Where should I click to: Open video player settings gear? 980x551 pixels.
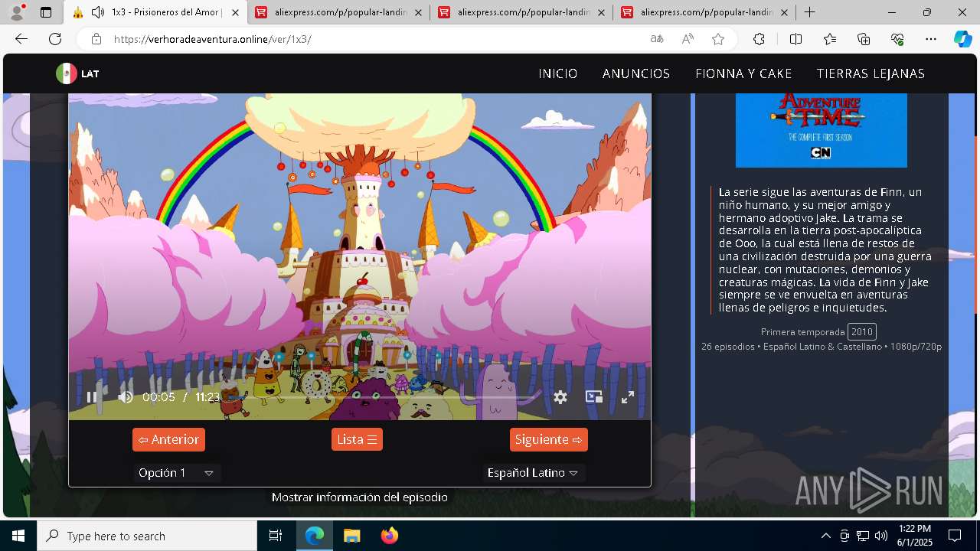[x=560, y=397]
